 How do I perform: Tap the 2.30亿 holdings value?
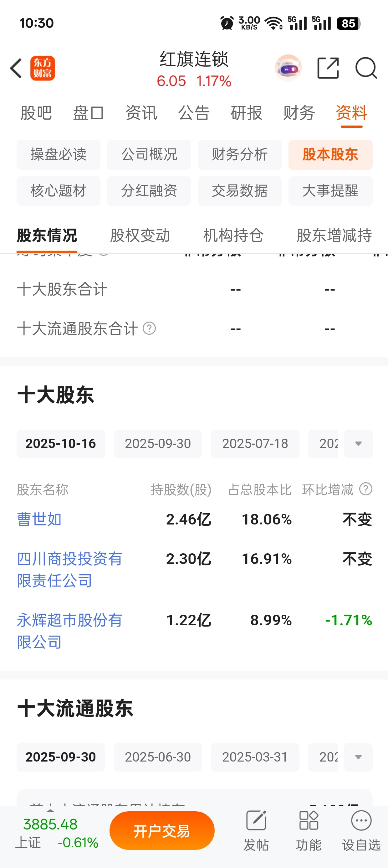189,559
